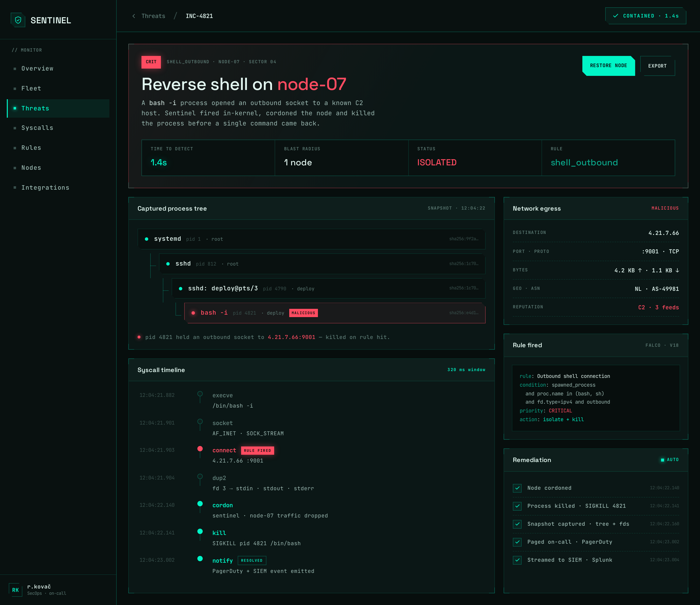Click the r.kovač username
700x605 pixels.
pyautogui.click(x=39, y=587)
